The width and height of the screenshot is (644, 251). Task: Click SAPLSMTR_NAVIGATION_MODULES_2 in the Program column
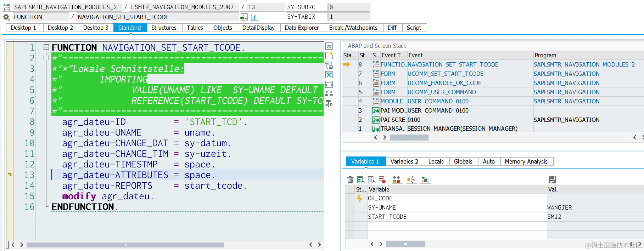pos(584,64)
